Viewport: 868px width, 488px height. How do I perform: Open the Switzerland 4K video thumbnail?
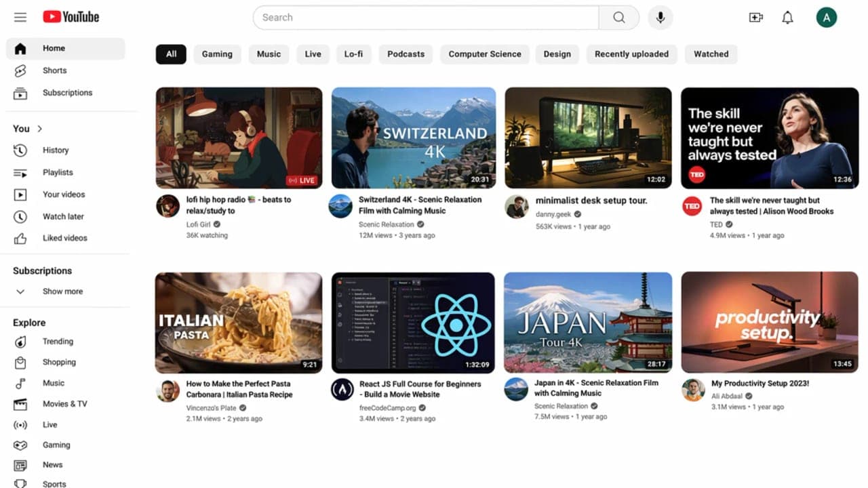click(x=414, y=138)
